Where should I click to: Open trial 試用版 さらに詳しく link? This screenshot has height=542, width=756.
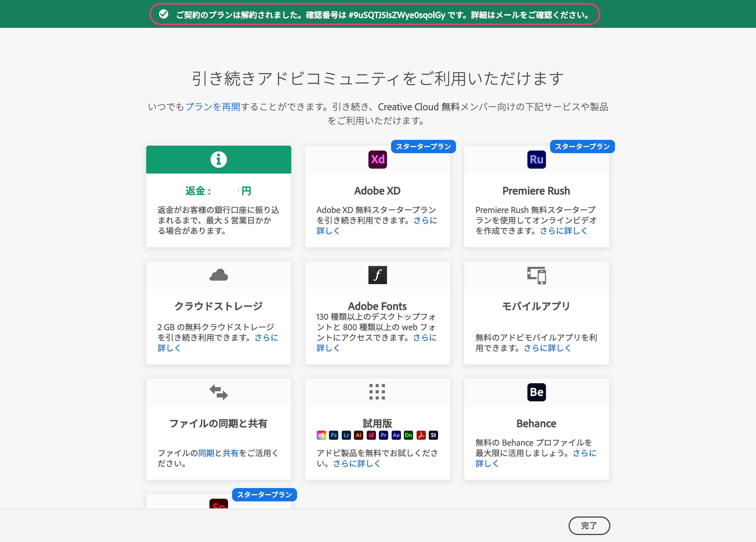(356, 463)
